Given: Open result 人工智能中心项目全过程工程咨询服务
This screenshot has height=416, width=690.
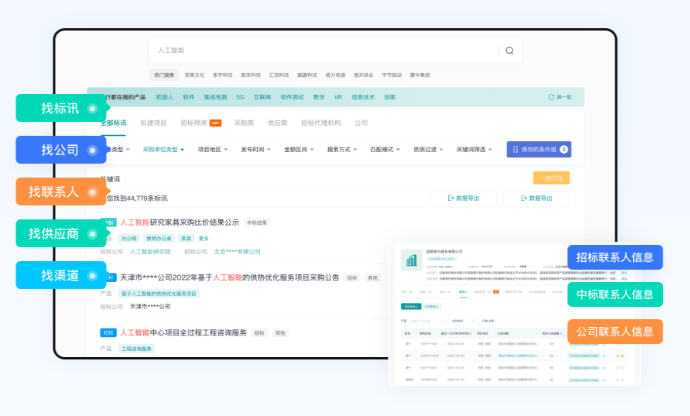Looking at the screenshot, I should 183,332.
